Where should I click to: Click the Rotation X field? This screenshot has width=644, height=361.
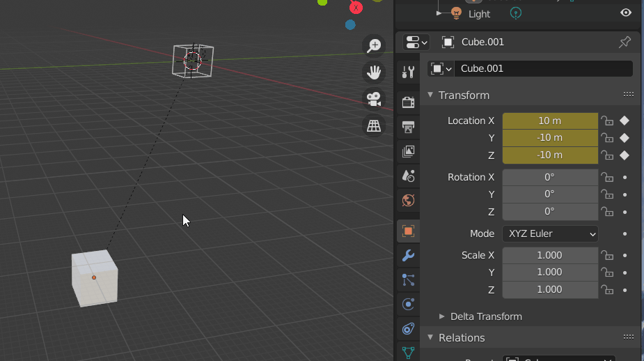(x=550, y=177)
